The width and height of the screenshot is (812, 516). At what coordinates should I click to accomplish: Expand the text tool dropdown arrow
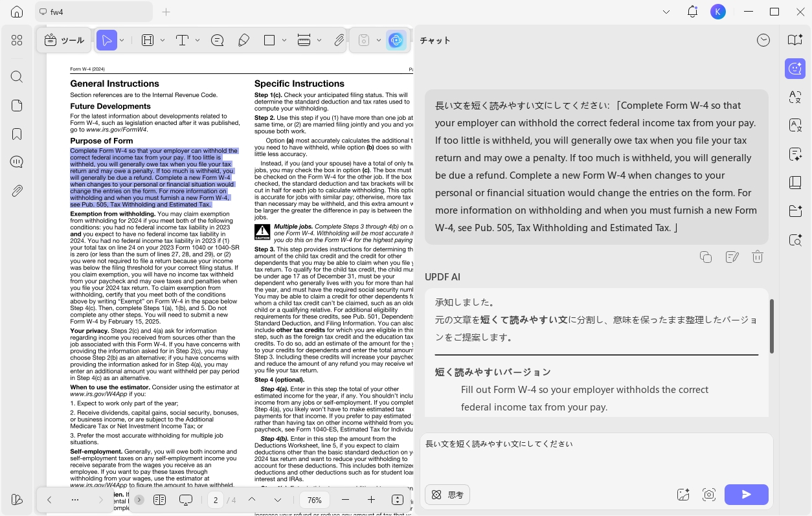(x=196, y=40)
